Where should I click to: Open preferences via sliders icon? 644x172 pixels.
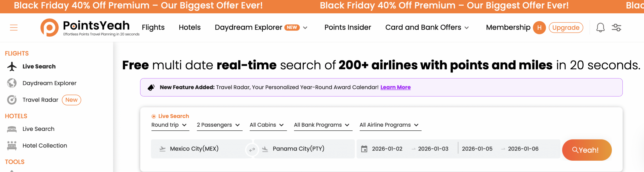coord(617,27)
